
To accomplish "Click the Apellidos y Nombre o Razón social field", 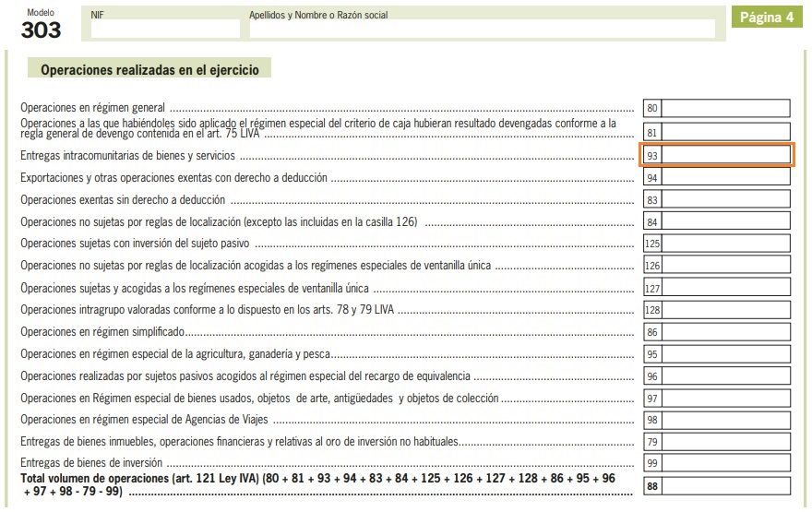I will [x=482, y=29].
